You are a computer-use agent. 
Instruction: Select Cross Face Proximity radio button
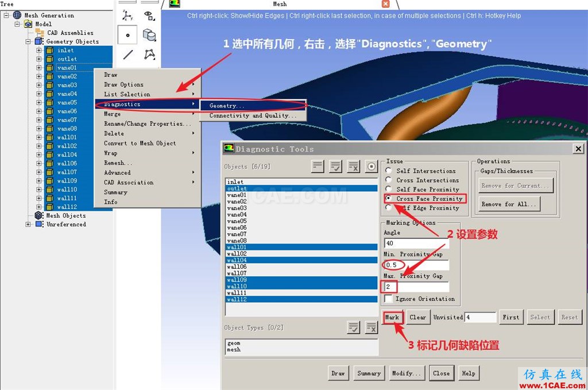click(389, 198)
